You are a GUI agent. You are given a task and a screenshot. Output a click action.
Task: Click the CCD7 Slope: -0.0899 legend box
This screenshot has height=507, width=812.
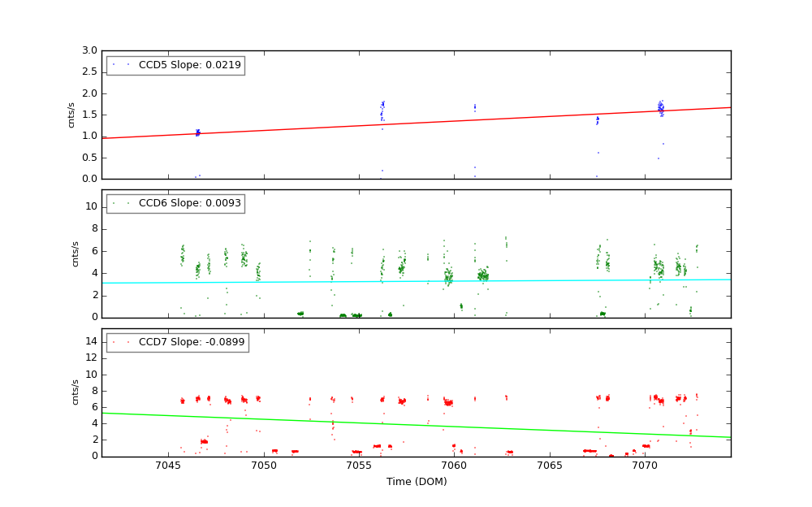(177, 342)
